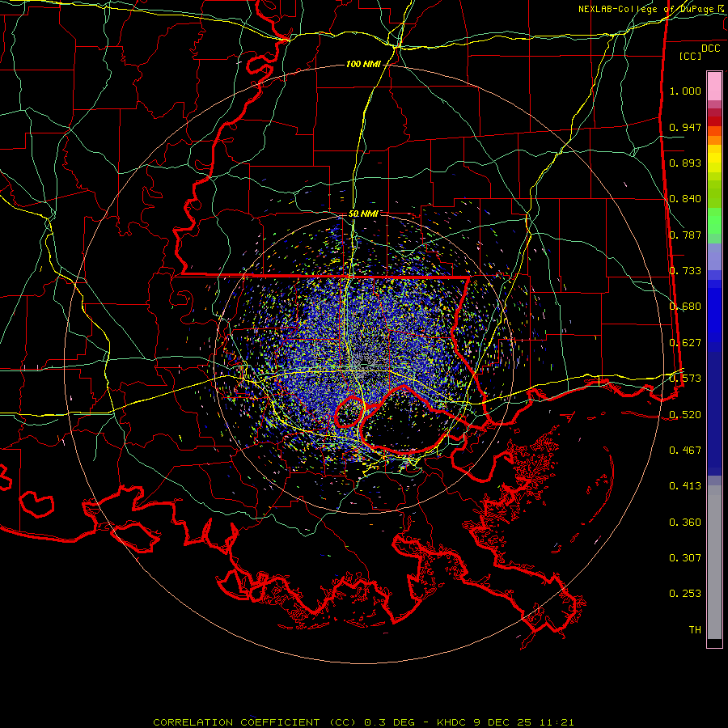
Task: Click the 11:21 timestamp in footer
Action: click(x=557, y=722)
